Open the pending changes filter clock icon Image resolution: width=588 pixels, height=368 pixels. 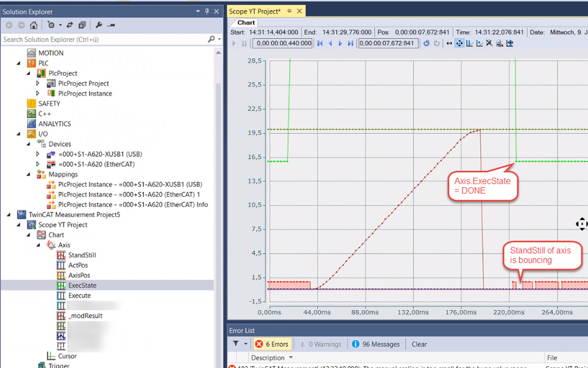pos(51,25)
